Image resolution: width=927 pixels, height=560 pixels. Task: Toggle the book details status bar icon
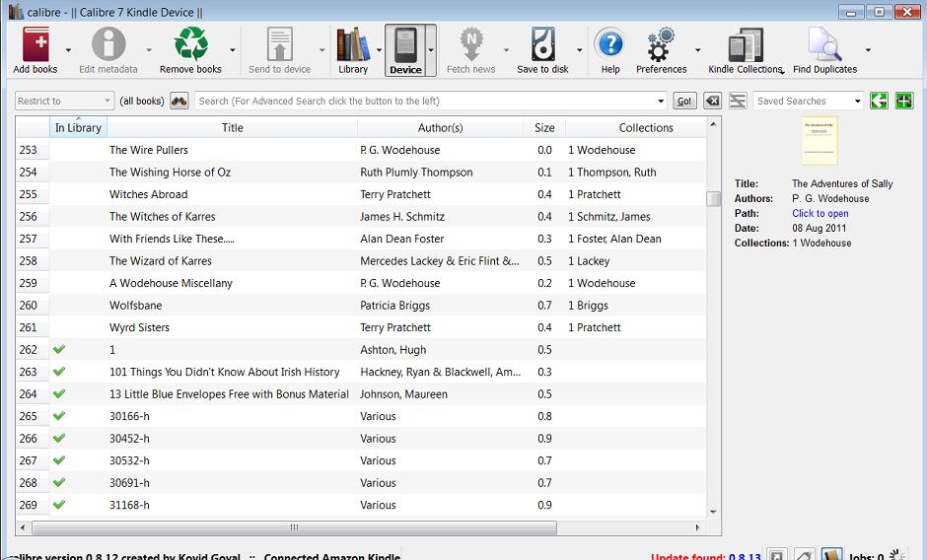[x=831, y=555]
